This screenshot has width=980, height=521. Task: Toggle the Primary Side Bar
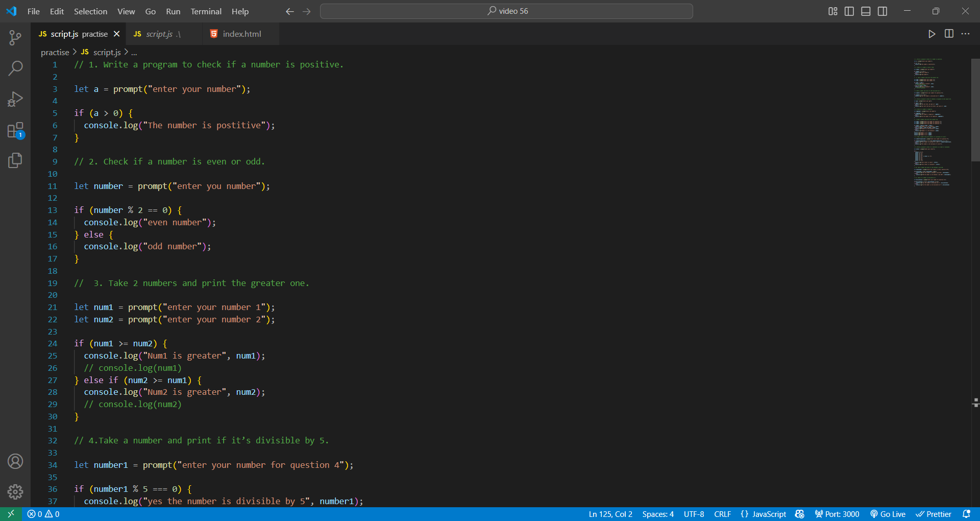849,11
